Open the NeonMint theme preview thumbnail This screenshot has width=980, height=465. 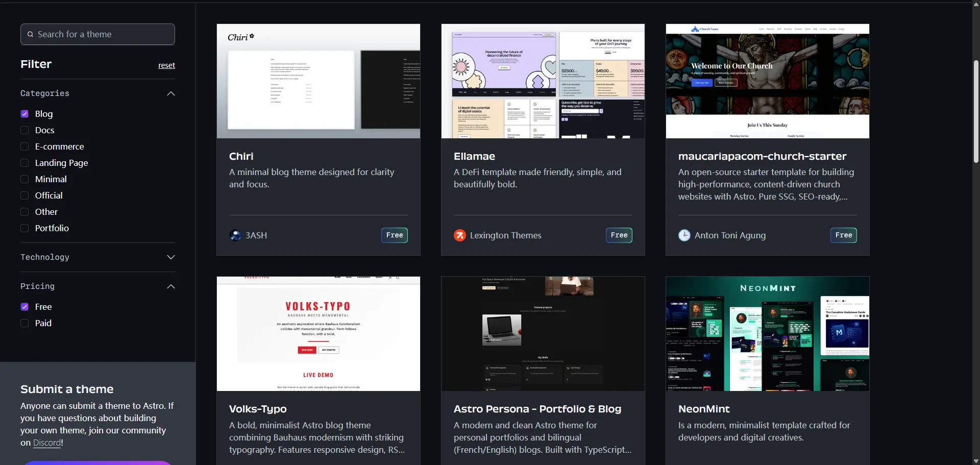(x=767, y=334)
